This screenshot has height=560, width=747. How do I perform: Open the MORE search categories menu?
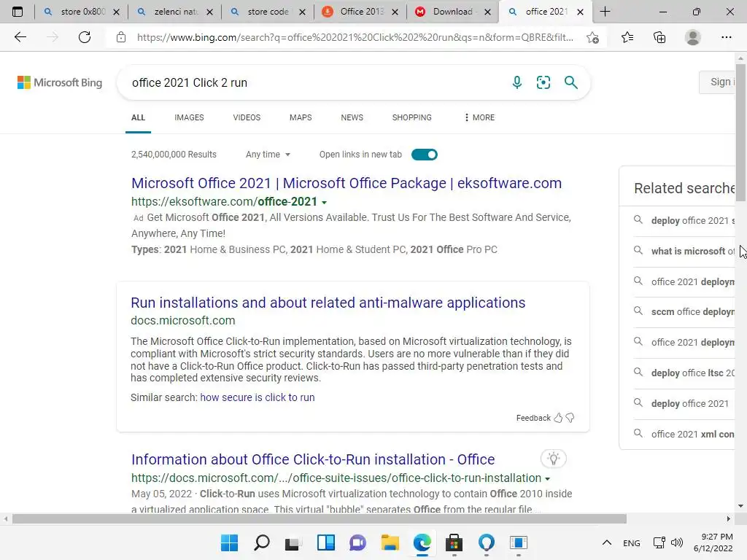click(479, 117)
